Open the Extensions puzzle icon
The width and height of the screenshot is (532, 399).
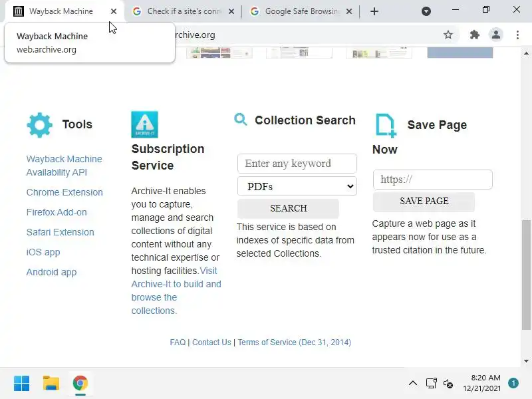click(474, 35)
